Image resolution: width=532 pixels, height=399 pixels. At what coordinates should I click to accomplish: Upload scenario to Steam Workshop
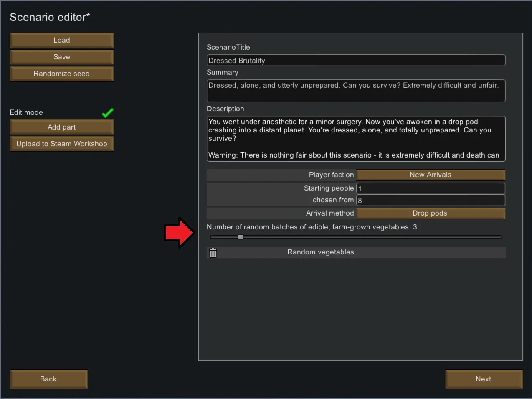pos(62,144)
